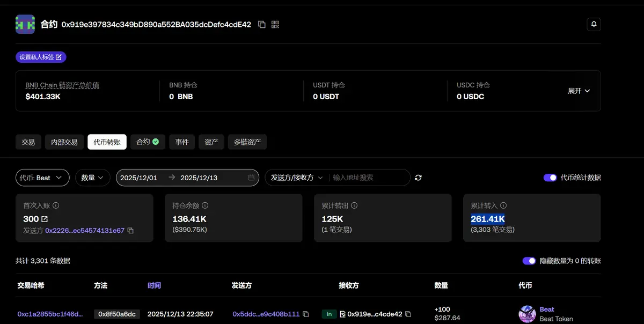Image resolution: width=644 pixels, height=324 pixels.
Task: Open the calendar icon in date range
Action: (x=251, y=178)
